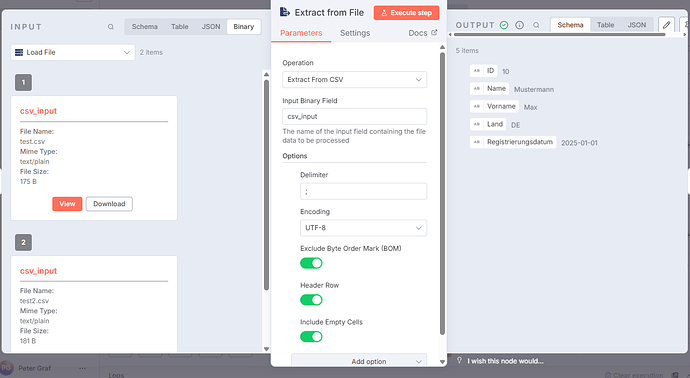Viewport: 690px width, 378px height.
Task: Switch input view to JSON
Action: tap(211, 27)
